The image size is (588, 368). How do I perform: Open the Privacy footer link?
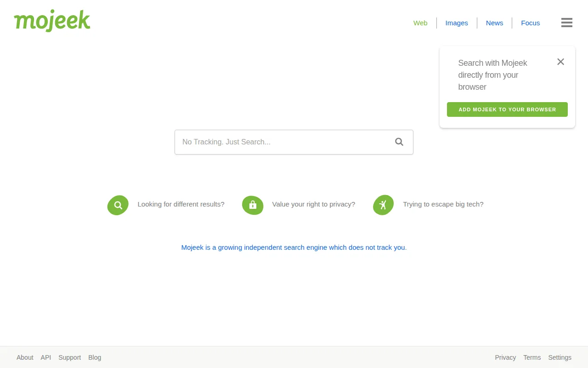tap(505, 357)
